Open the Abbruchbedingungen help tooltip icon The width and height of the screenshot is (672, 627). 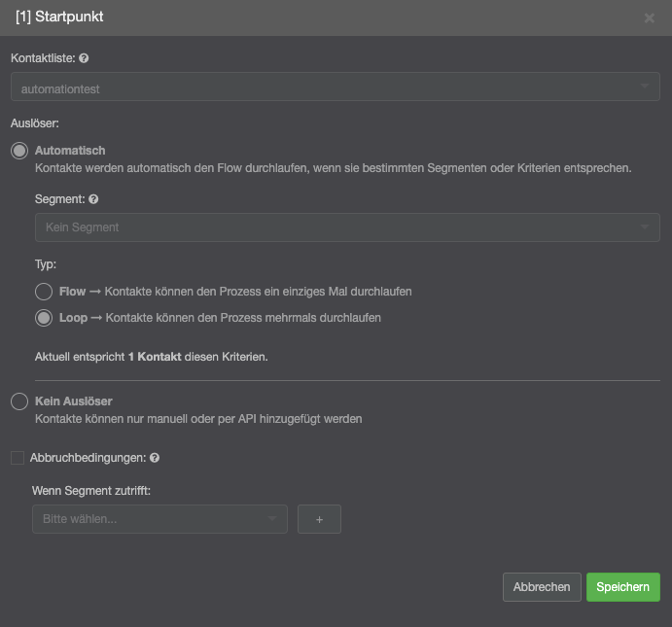155,458
